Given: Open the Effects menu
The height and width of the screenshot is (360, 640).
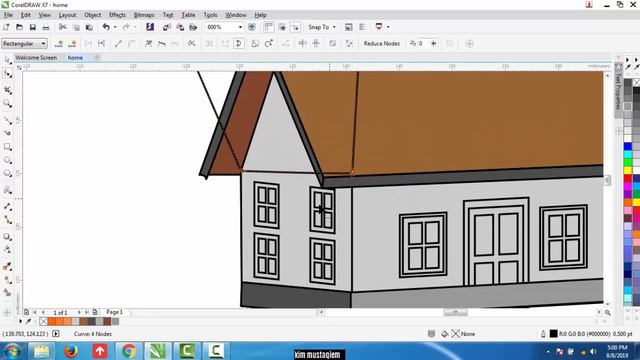Looking at the screenshot, I should click(118, 15).
